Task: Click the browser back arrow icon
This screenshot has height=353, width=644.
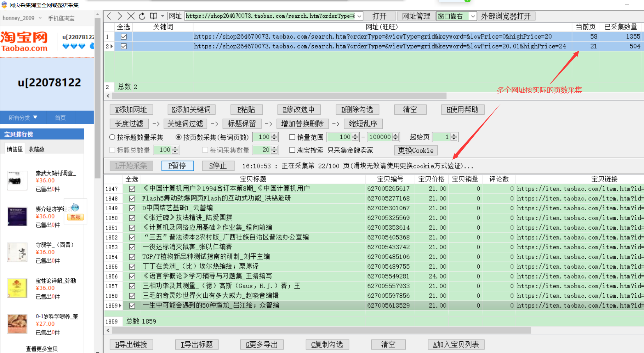Action: 109,16
